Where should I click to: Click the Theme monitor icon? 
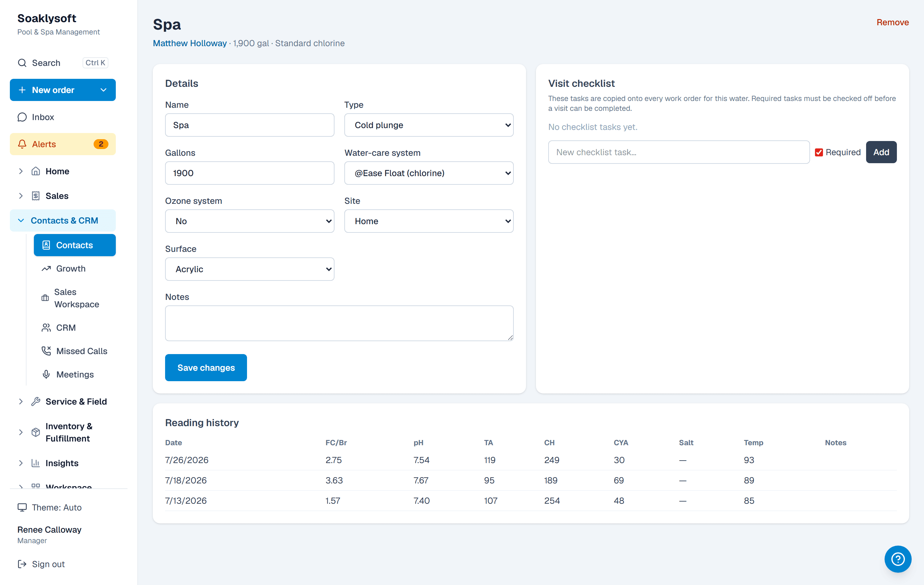coord(22,507)
